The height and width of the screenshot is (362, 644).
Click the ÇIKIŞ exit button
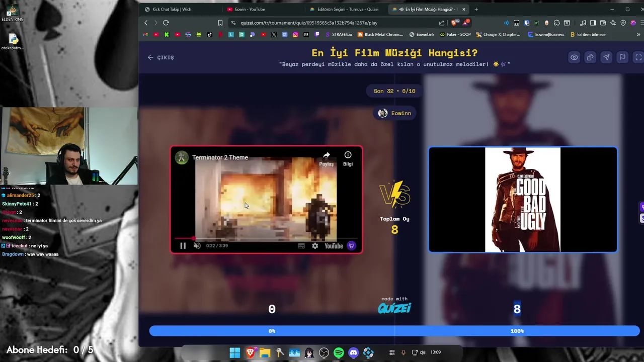pos(160,57)
